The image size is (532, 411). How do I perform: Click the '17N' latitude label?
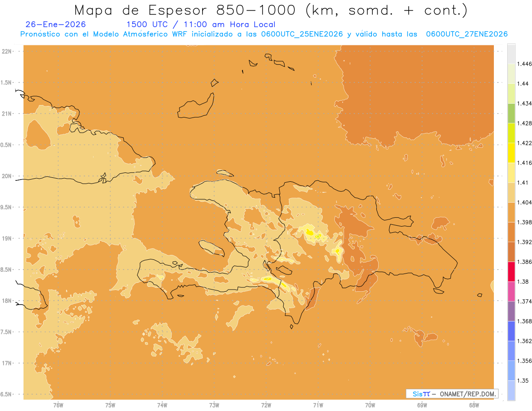click(7, 363)
